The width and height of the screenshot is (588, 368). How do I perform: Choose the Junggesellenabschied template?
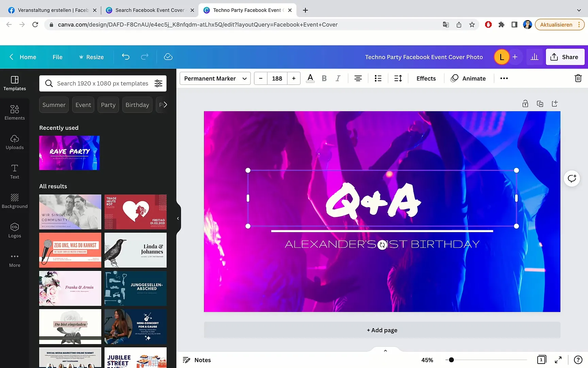pos(135,288)
